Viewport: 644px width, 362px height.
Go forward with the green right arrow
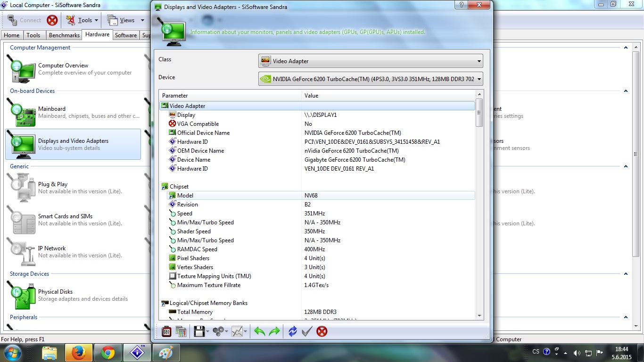pyautogui.click(x=274, y=331)
